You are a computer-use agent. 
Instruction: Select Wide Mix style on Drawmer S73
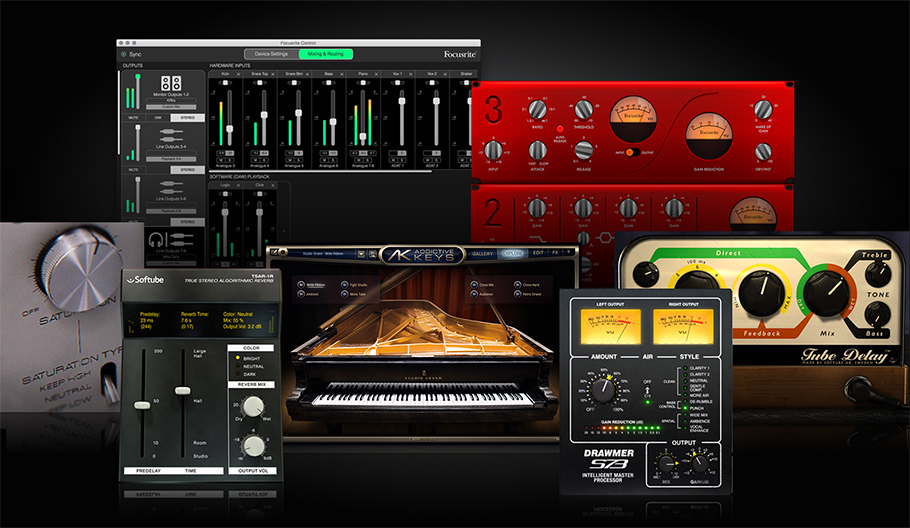click(685, 415)
